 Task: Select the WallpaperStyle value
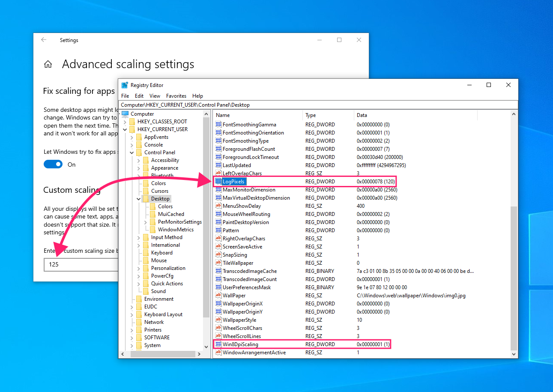click(x=239, y=320)
